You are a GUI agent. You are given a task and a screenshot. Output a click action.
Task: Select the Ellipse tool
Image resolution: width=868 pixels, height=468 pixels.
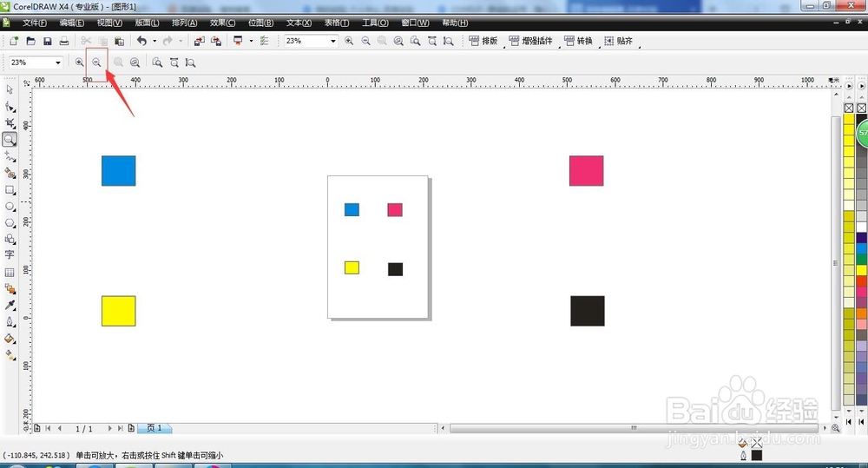(10, 207)
